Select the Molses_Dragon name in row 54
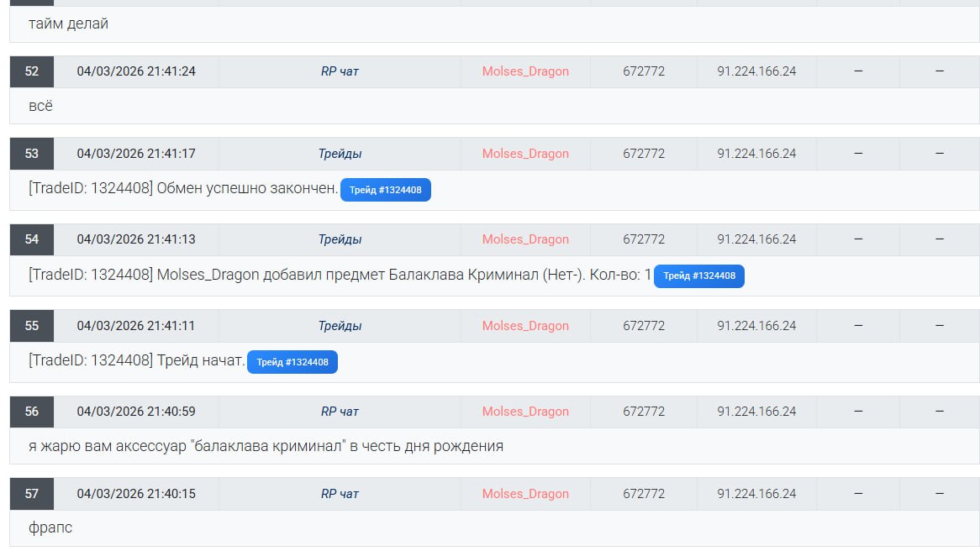This screenshot has height=551, width=980. point(525,239)
